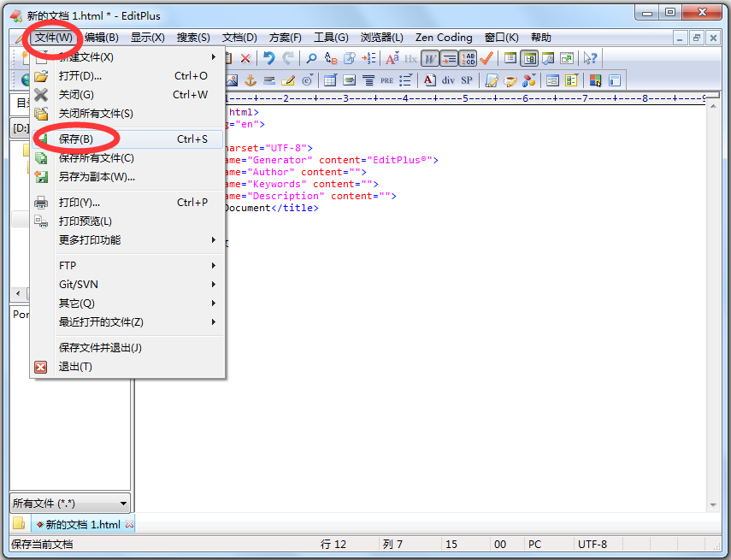Click the SP span tag icon

[466, 80]
